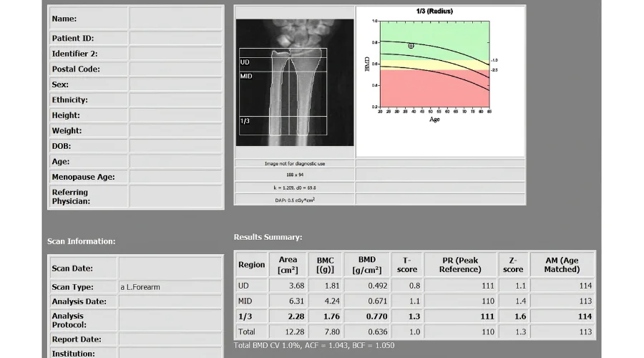Click the MID BMD value 0.671
The image size is (644, 358).
coord(377,301)
